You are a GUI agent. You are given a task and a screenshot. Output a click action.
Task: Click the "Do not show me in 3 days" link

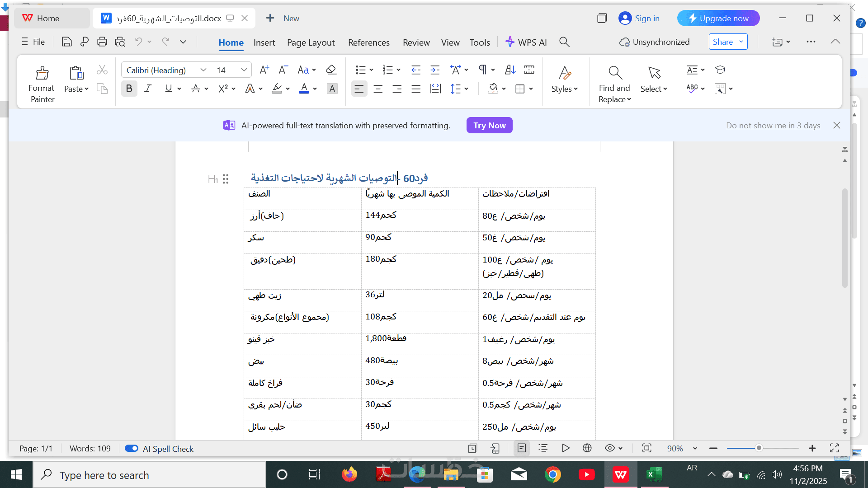coord(773,125)
